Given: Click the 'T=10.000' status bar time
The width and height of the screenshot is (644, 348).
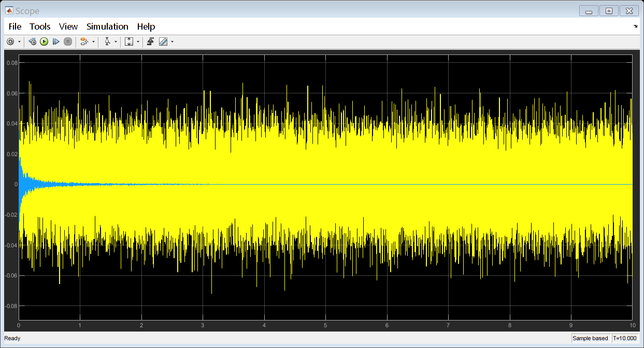Looking at the screenshot, I should point(624,338).
